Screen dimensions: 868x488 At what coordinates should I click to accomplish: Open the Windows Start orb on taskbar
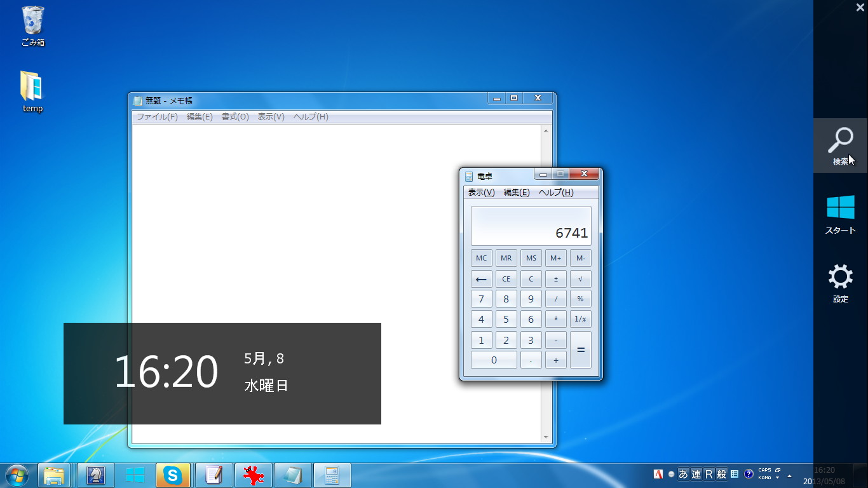(17, 475)
